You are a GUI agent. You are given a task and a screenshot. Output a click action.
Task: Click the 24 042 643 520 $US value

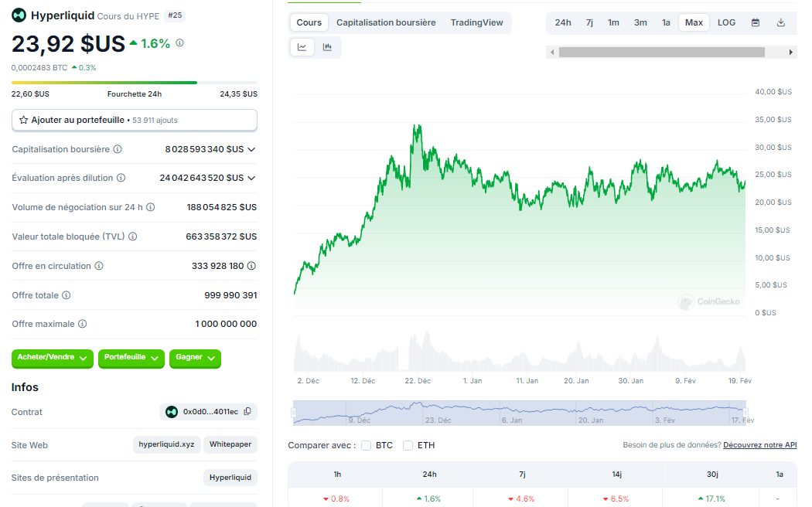coord(201,178)
